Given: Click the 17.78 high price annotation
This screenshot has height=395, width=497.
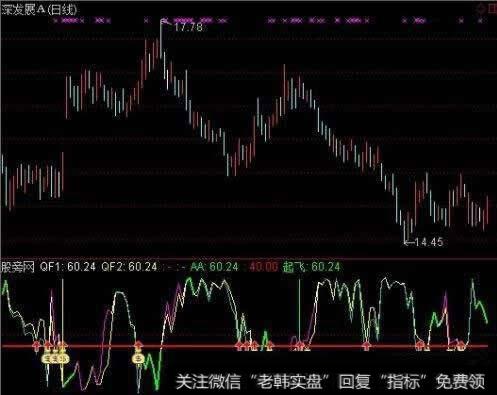Looking at the screenshot, I should pos(188,27).
